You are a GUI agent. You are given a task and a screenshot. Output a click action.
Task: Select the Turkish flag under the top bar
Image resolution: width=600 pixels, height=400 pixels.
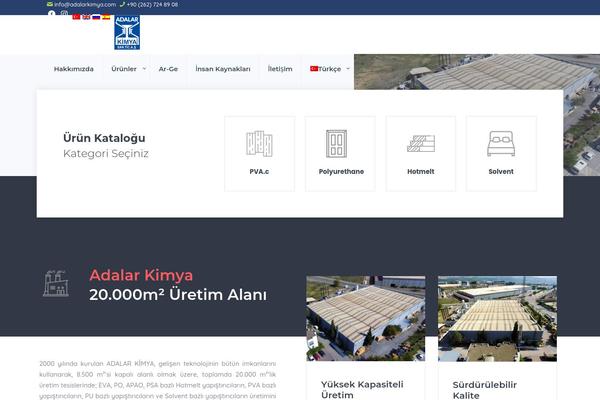coord(76,17)
